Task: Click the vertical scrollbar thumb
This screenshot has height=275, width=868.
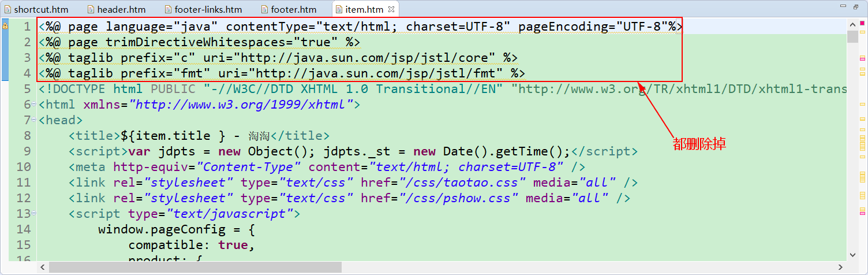Action: 852,37
